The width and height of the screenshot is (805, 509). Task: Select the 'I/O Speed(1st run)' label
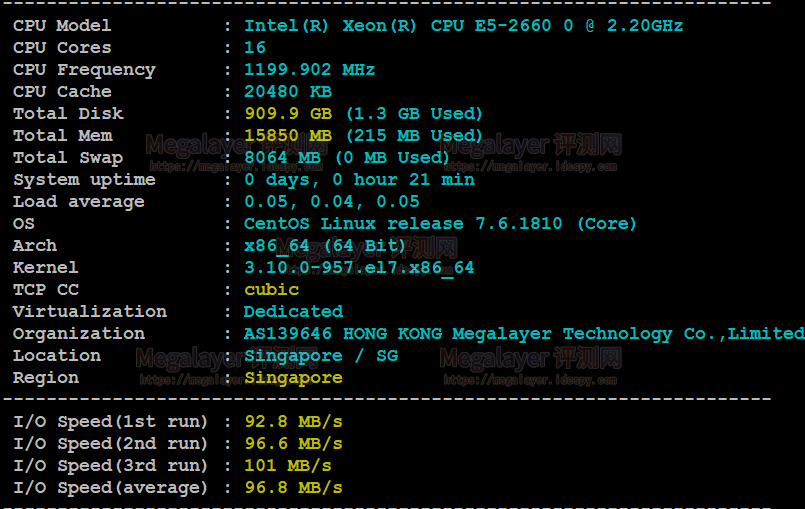(x=110, y=422)
